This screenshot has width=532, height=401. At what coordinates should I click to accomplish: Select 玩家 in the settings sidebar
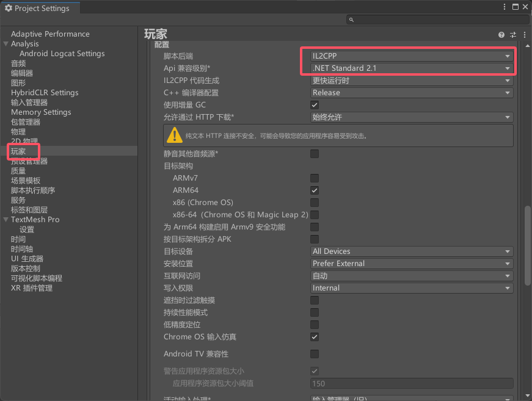(18, 151)
